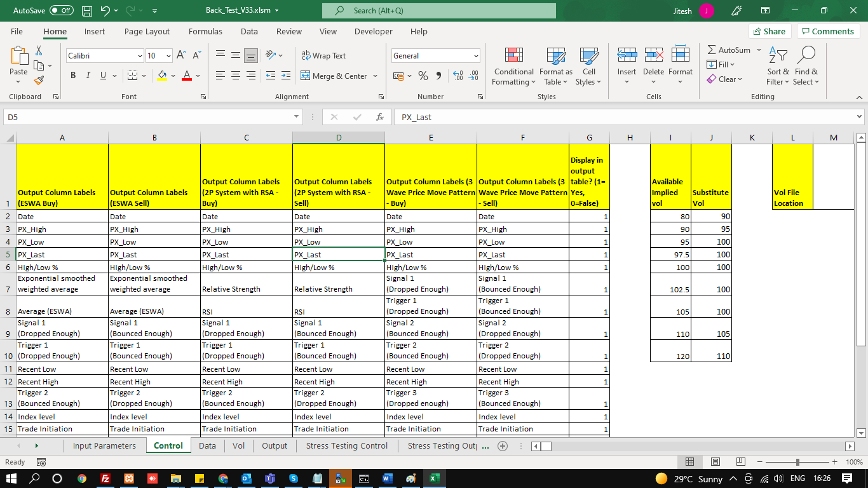The image size is (868, 488).
Task: Toggle the AutoSave switch
Action: coord(61,11)
